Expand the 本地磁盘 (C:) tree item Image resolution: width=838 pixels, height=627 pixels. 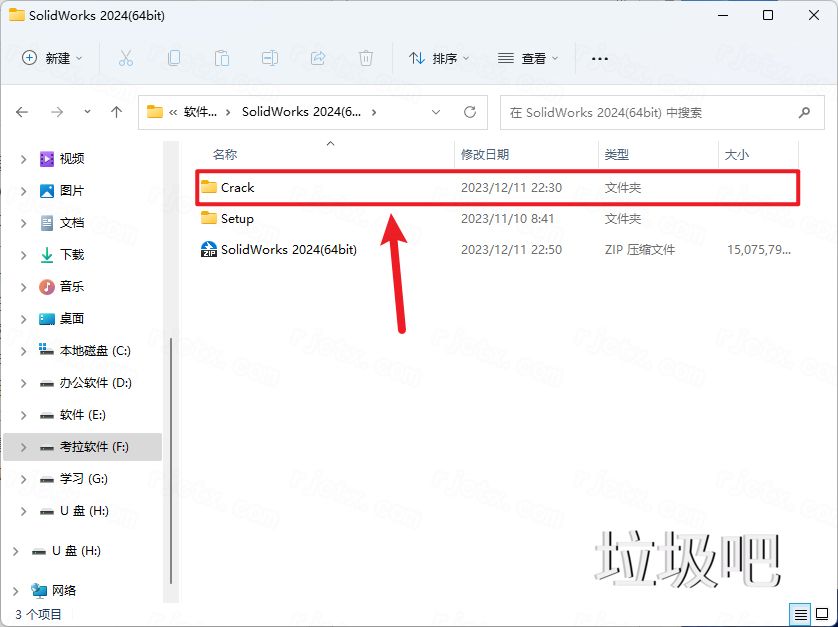tap(22, 350)
